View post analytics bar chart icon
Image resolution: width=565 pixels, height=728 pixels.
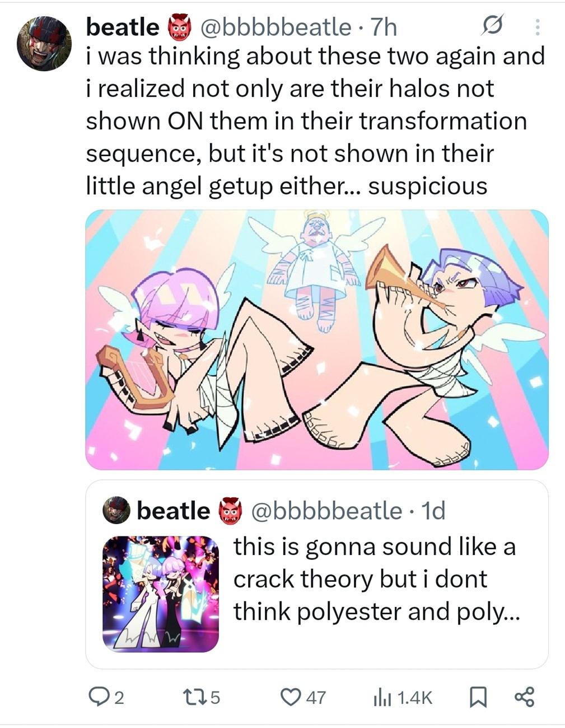click(x=381, y=697)
